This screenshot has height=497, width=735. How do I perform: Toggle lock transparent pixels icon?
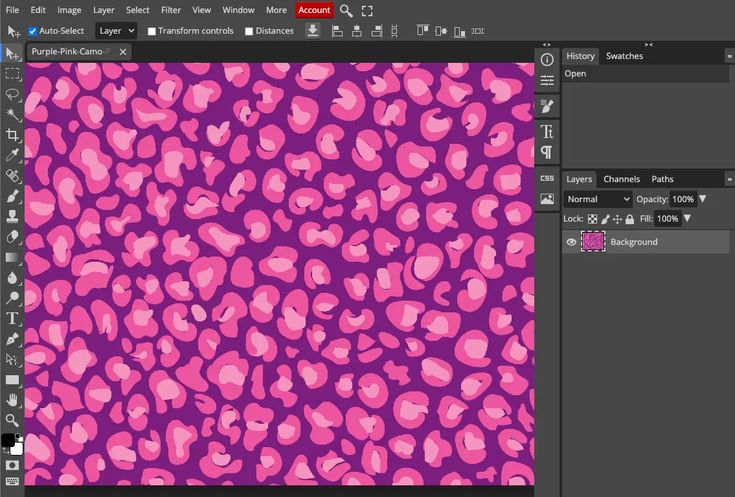592,219
